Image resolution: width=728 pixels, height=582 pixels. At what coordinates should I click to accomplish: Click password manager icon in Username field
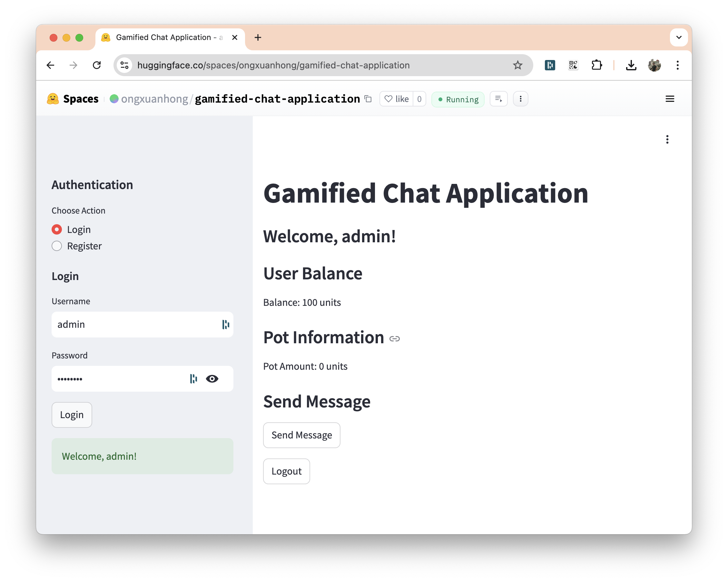click(x=226, y=325)
